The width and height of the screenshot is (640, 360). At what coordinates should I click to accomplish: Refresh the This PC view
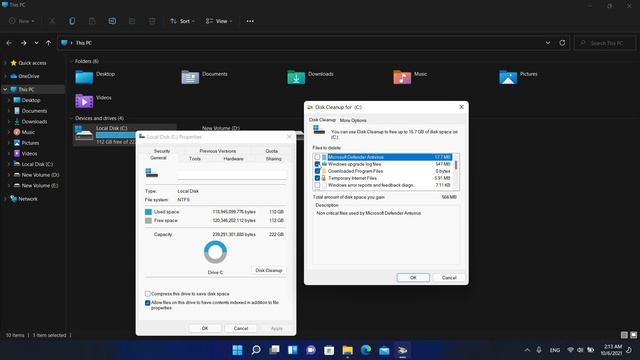[x=562, y=43]
